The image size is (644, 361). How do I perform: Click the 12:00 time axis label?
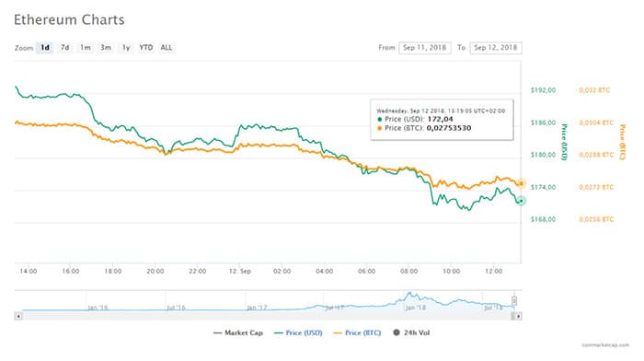point(494,272)
